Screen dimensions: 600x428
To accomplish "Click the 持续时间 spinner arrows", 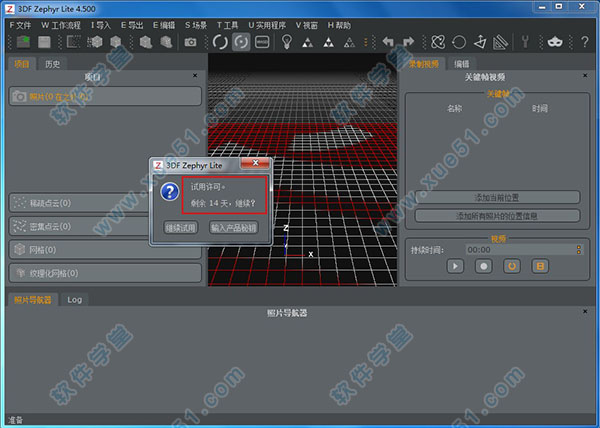I will tap(579, 250).
